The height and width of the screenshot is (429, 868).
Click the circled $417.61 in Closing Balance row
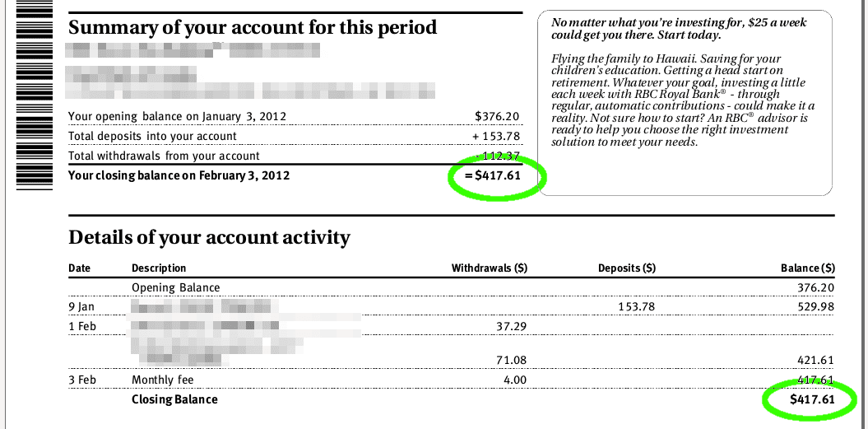(811, 400)
